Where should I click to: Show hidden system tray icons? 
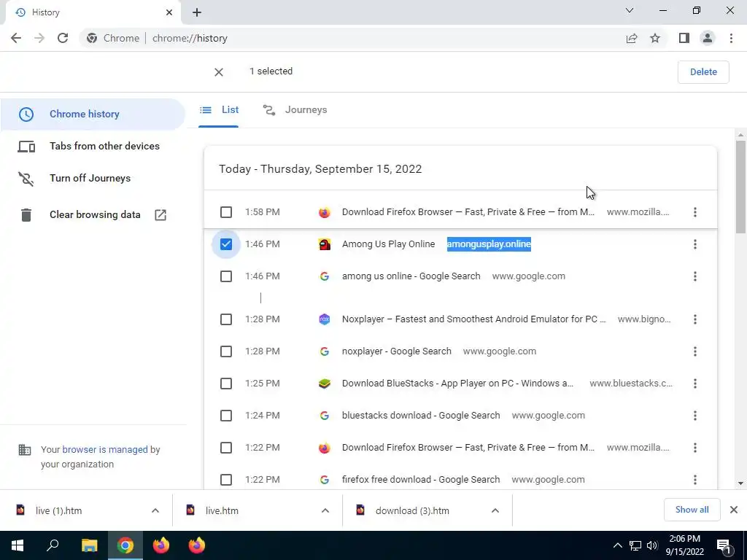(x=617, y=545)
